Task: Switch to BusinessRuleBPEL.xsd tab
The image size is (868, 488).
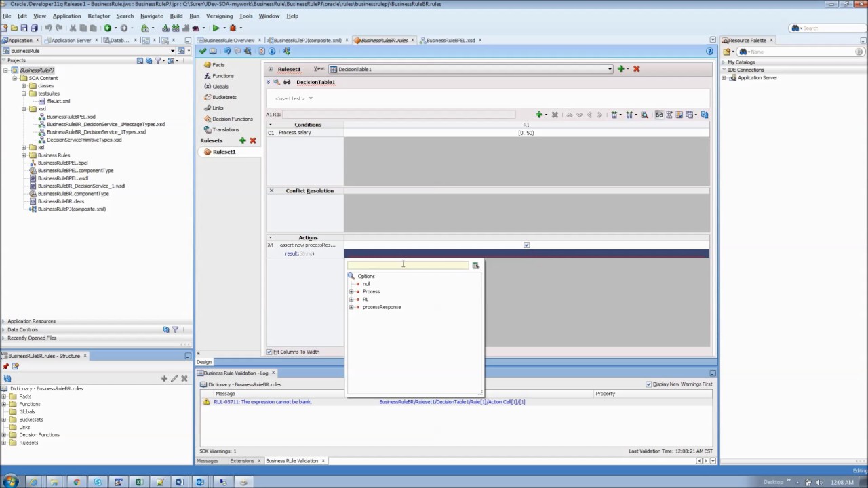Action: [450, 40]
